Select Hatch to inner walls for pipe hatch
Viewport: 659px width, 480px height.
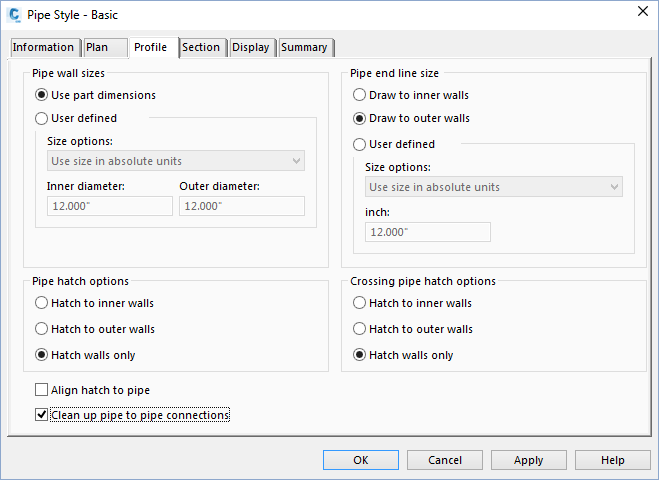click(x=42, y=303)
